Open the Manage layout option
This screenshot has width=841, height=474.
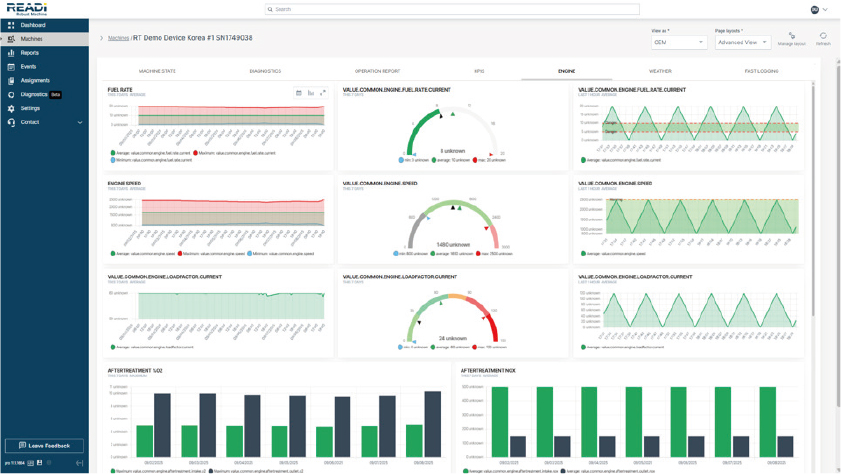pyautogui.click(x=791, y=37)
